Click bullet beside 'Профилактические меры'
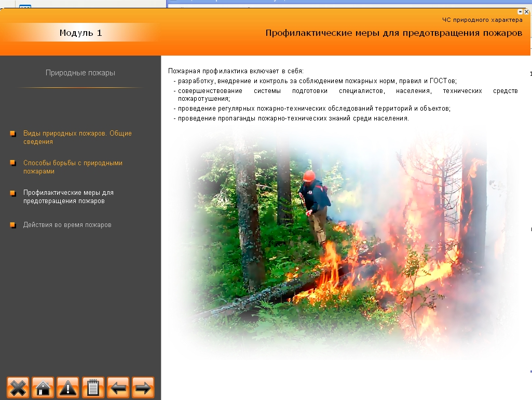Screen dimensions: 532x400 (x=13, y=193)
